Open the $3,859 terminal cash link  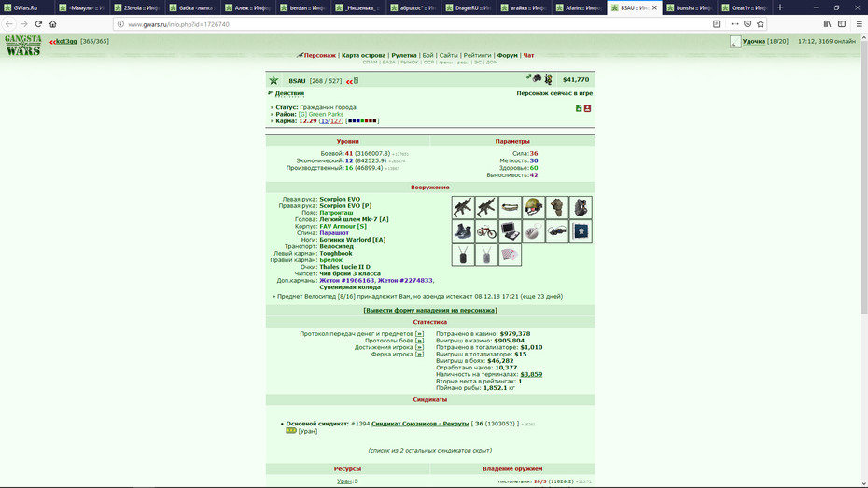[x=531, y=374]
